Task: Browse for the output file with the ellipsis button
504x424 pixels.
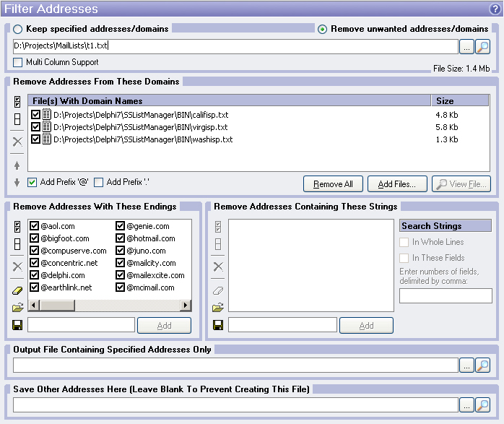Action: [x=466, y=365]
